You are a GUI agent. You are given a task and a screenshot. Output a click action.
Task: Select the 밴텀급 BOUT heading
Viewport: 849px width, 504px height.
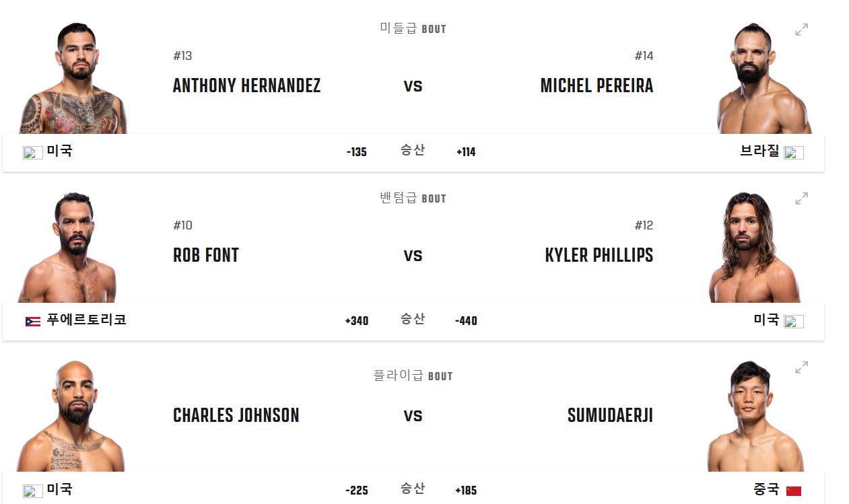pyautogui.click(x=413, y=198)
